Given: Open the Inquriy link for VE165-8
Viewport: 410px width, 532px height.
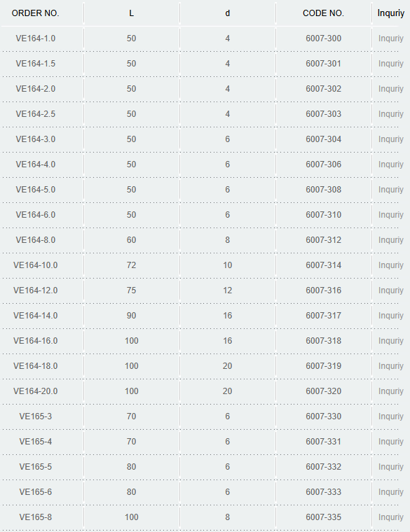Looking at the screenshot, I should [x=390, y=517].
